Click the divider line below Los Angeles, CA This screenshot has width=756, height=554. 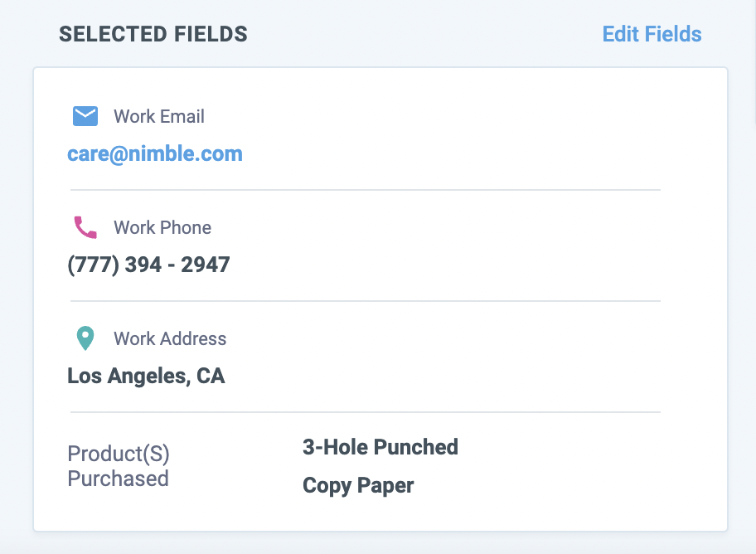[x=365, y=412]
